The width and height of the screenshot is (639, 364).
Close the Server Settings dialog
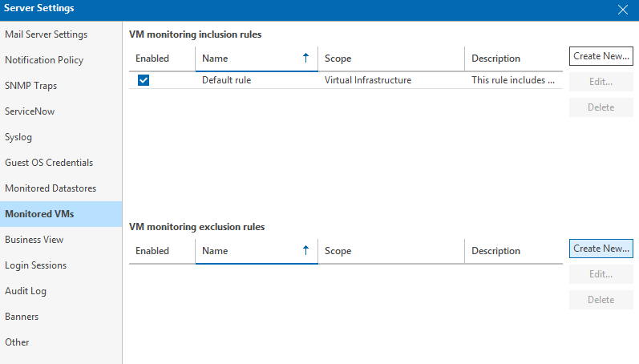click(x=622, y=10)
